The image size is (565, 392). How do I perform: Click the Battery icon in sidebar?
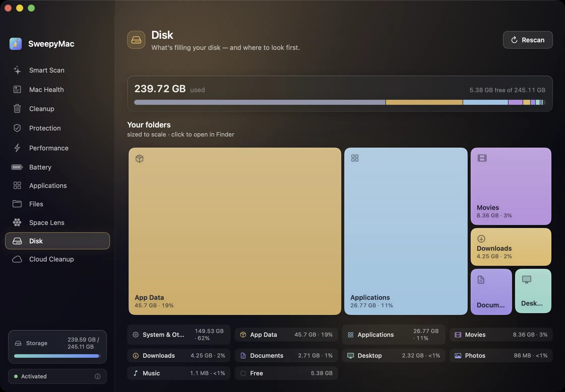[x=17, y=167]
